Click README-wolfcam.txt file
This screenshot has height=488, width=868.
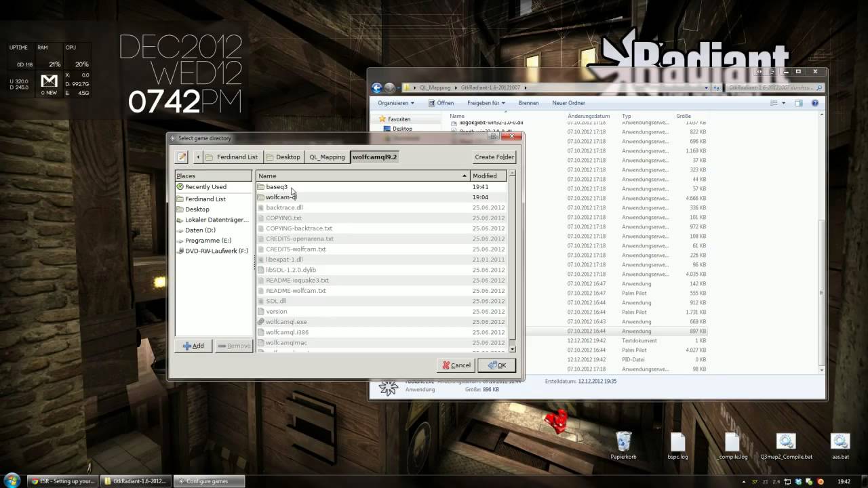381,291
